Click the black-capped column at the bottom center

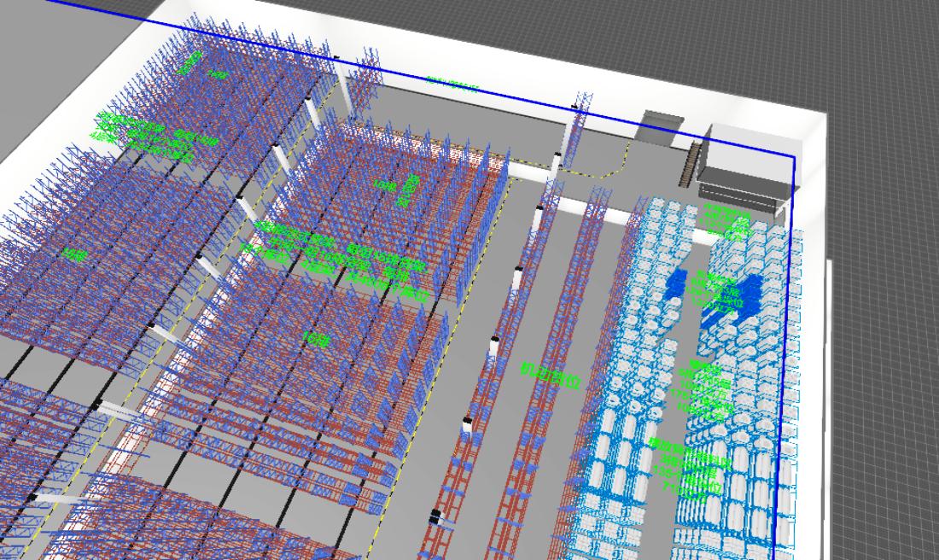(x=435, y=515)
